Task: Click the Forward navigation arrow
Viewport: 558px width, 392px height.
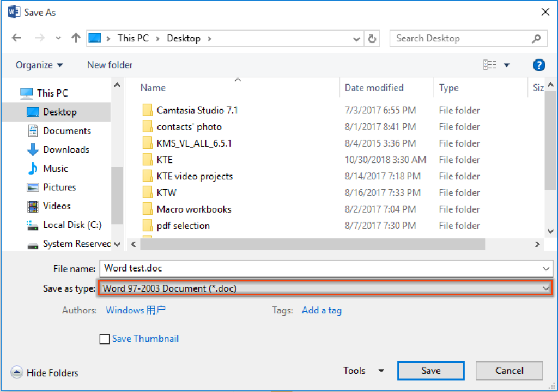Action: [x=39, y=38]
